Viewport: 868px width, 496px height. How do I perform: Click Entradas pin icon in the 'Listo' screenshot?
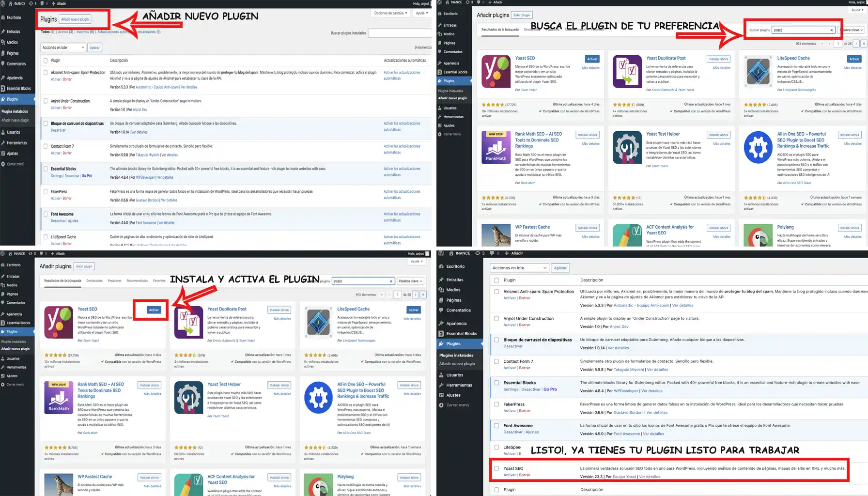pos(441,280)
